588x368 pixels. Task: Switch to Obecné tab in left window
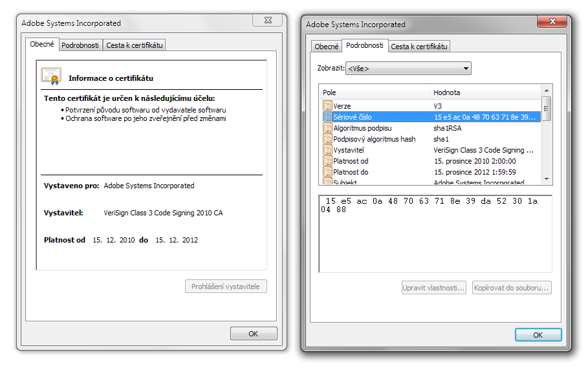(42, 44)
